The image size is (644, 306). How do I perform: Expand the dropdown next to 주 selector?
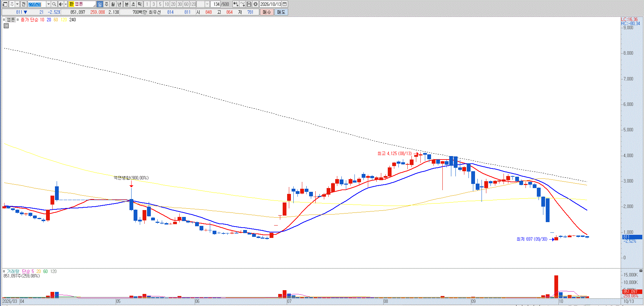pos(17,4)
